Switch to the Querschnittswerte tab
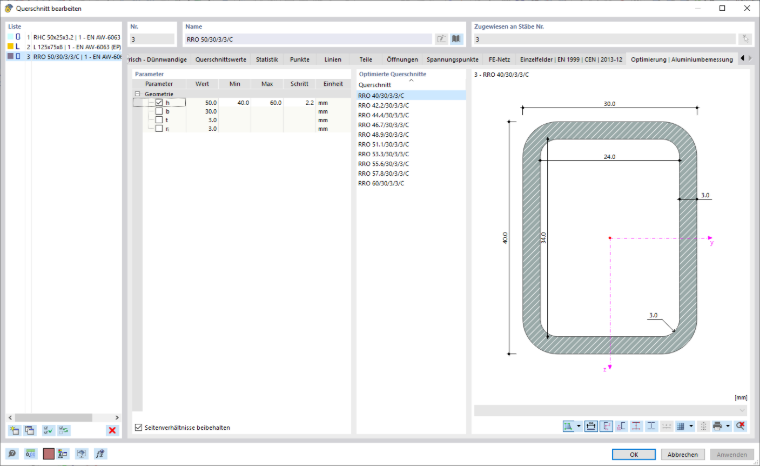The image size is (760, 466). pyautogui.click(x=221, y=59)
